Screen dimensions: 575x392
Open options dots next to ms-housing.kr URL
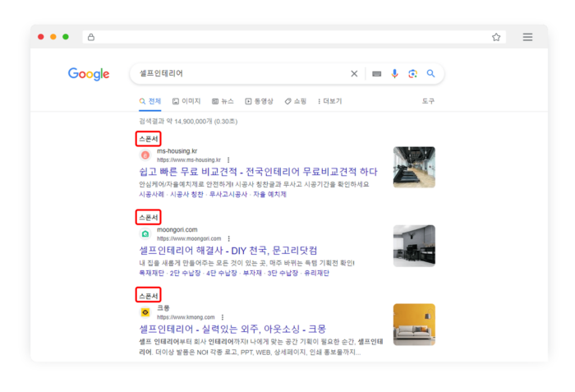tap(228, 160)
